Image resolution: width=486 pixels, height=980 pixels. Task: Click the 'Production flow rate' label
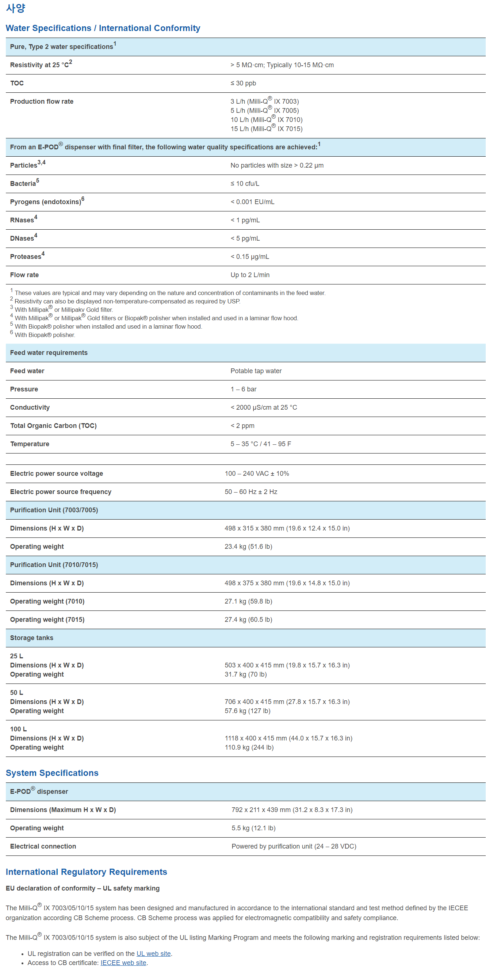(42, 102)
